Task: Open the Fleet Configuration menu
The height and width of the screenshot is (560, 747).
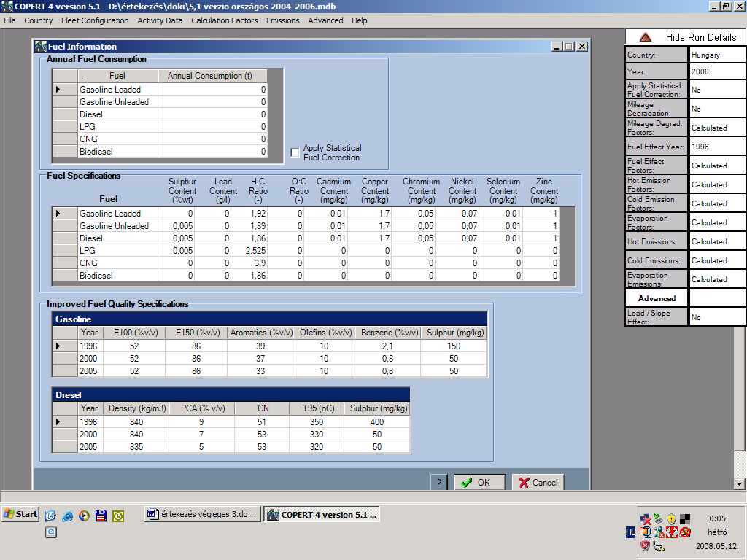Action: [95, 20]
